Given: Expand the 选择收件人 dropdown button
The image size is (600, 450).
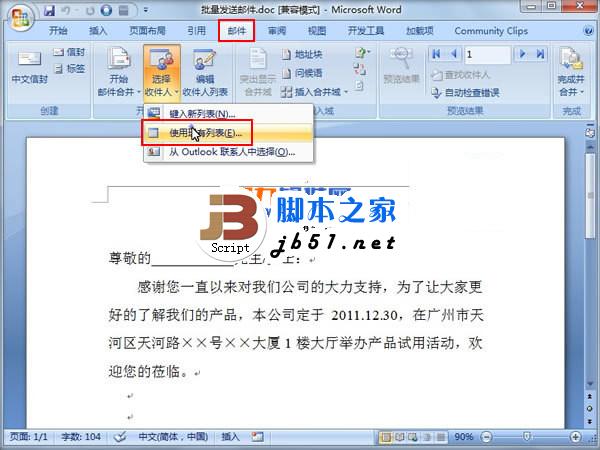Looking at the screenshot, I should pos(161,73).
